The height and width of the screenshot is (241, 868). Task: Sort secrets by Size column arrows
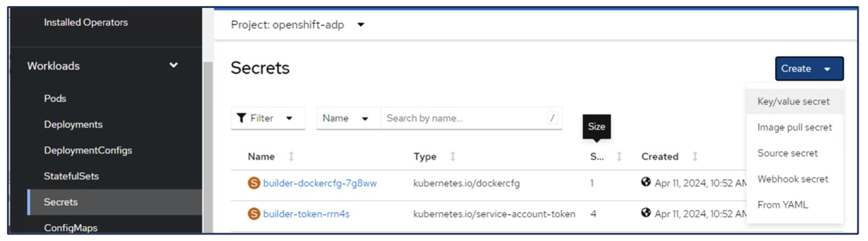tap(619, 157)
